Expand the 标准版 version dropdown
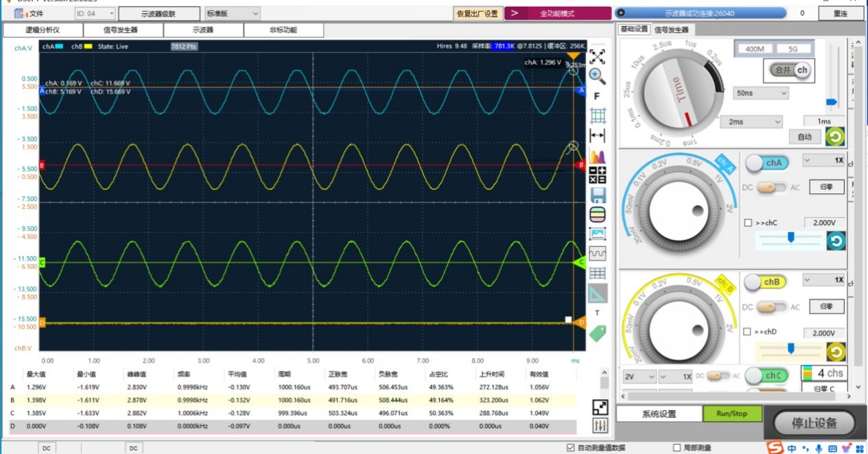 click(x=233, y=13)
